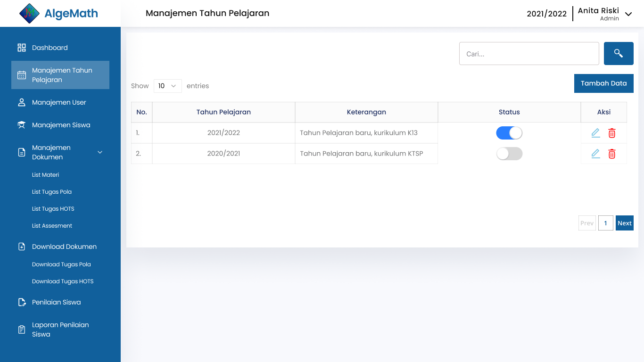Click the Manajemen Dokumen document icon
Screen dimensions: 644x362
tap(22, 152)
